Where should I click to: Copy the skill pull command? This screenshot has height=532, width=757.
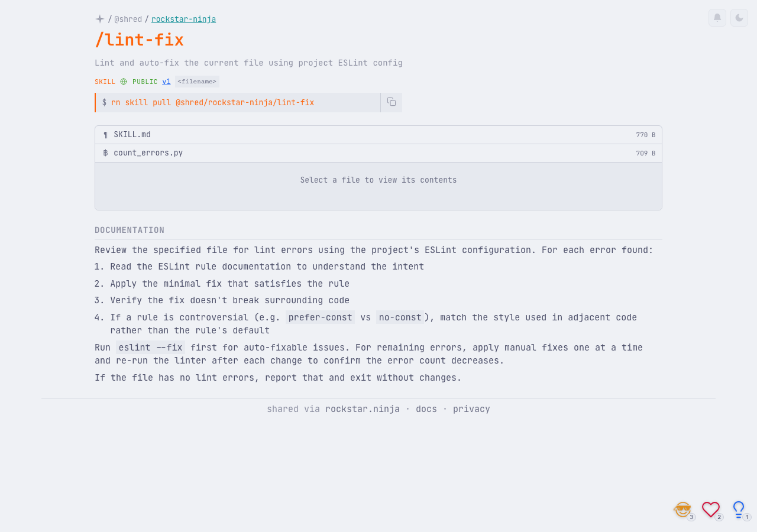[x=392, y=102]
